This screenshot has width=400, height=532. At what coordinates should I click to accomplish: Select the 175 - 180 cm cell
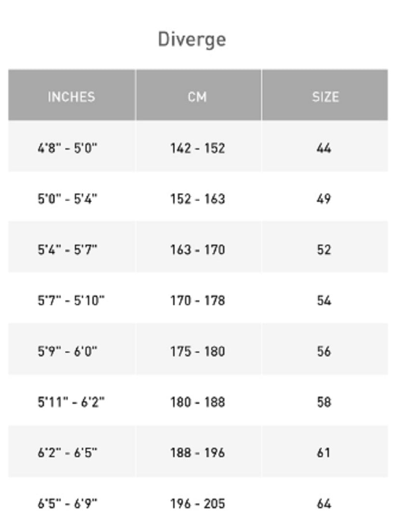(x=197, y=351)
